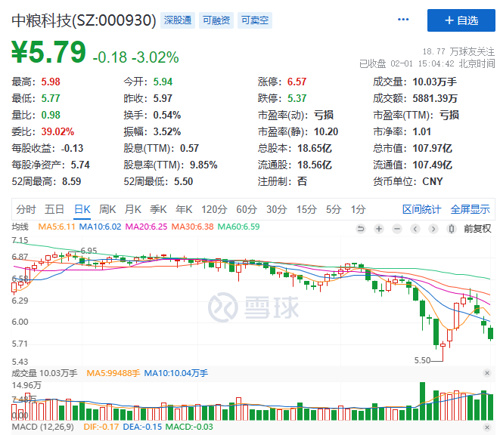
Task: Close the volume indicator panel
Action: 487,373
